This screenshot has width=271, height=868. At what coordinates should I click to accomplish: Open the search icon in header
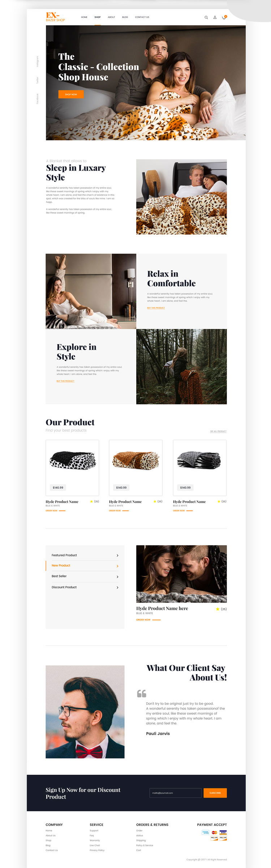point(206,17)
